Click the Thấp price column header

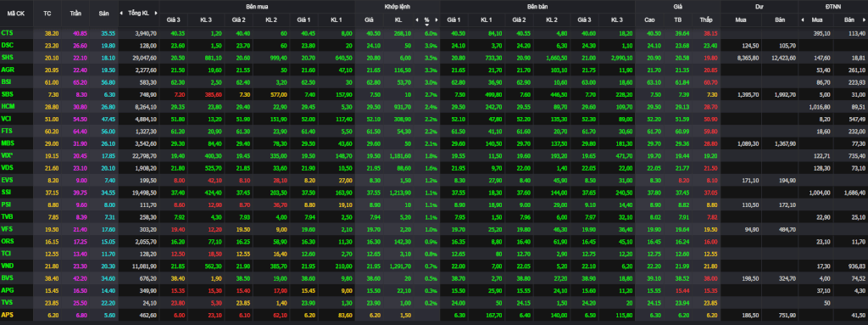click(x=705, y=20)
